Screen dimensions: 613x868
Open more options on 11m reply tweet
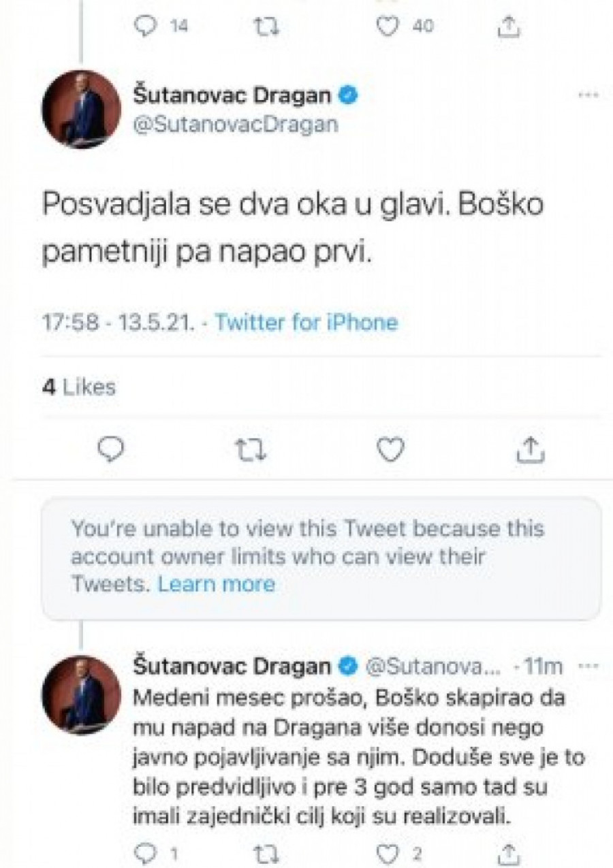click(x=587, y=666)
